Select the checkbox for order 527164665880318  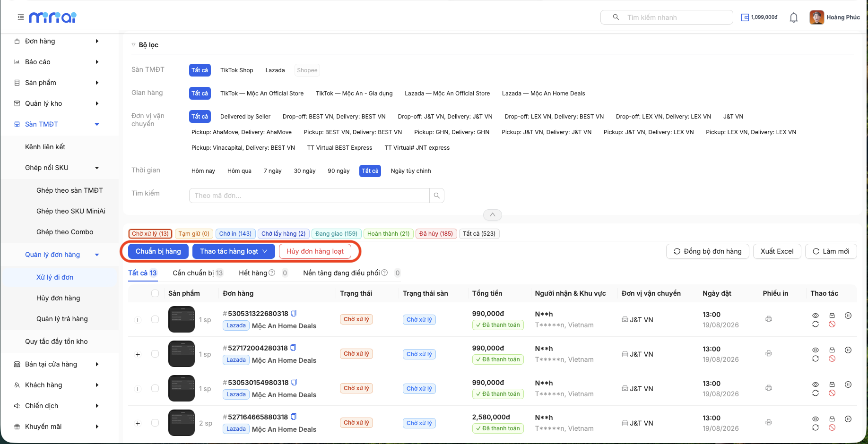pos(155,423)
